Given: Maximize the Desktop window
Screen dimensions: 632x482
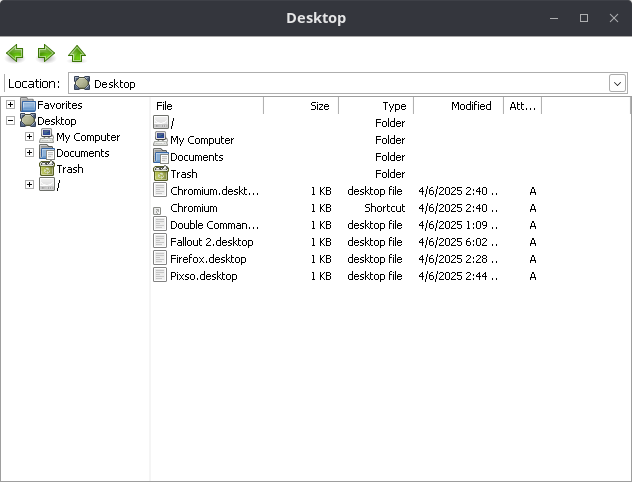Looking at the screenshot, I should coord(584,18).
